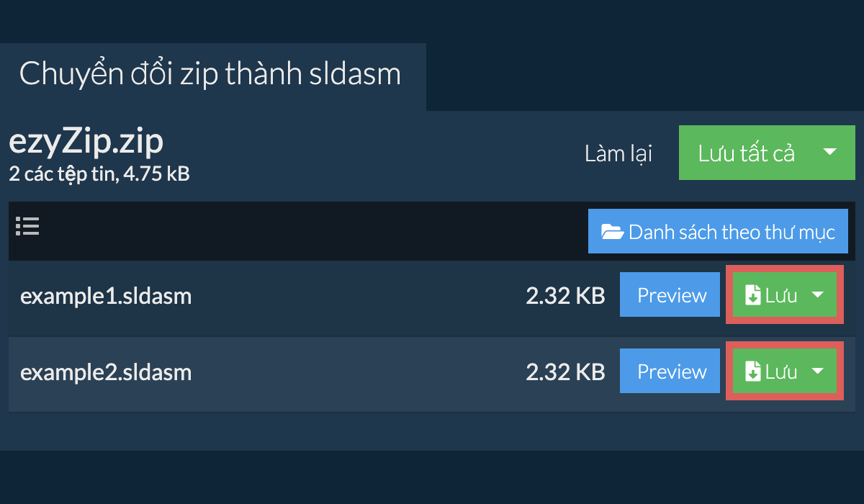This screenshot has height=504, width=864.
Task: Select the example2.sldasm file name
Action: tap(106, 372)
